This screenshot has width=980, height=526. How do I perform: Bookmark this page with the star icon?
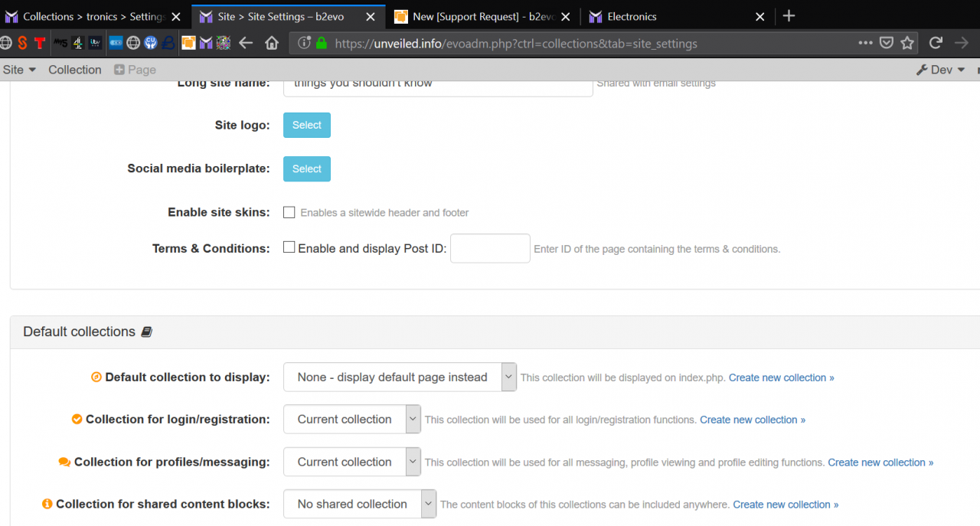pos(907,43)
